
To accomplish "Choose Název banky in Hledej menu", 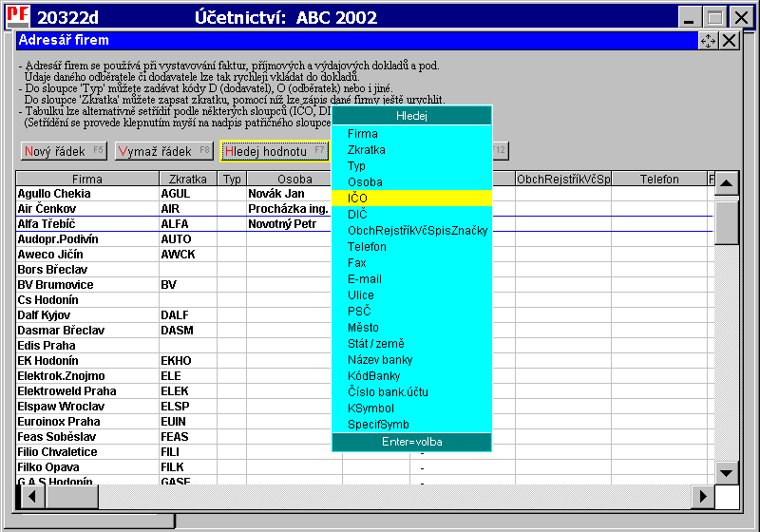I will [411, 359].
